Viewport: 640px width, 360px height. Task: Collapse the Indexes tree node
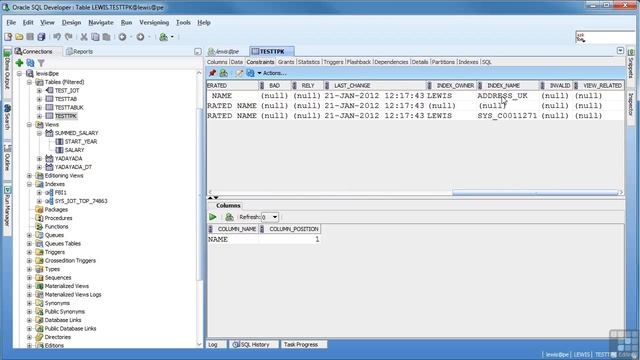(29, 184)
